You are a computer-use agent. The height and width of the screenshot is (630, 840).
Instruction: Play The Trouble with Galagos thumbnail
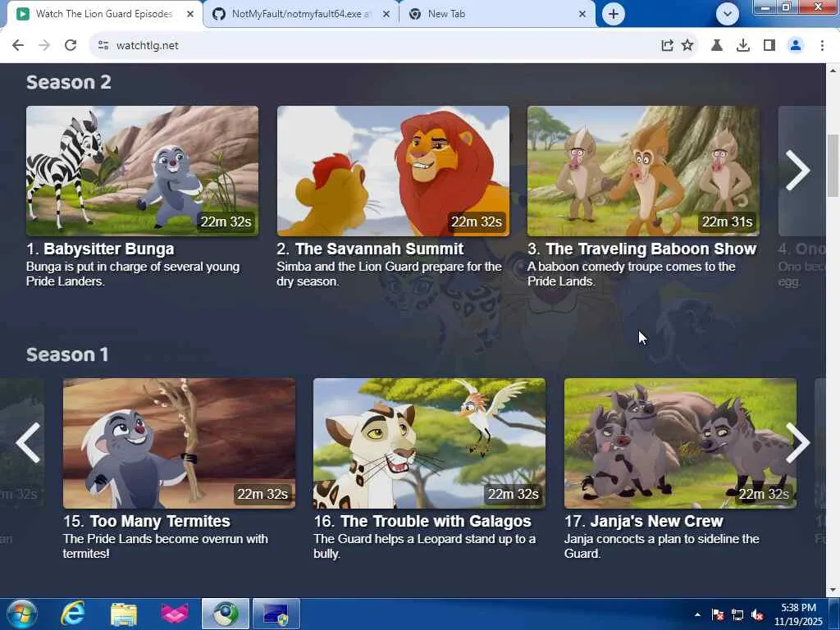coord(430,443)
